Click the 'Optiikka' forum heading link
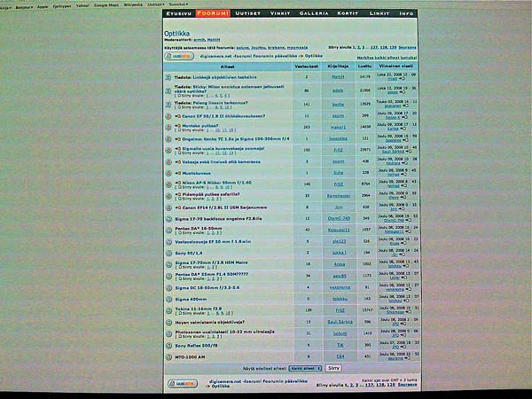Screen dimensions: 532x399 176,35
